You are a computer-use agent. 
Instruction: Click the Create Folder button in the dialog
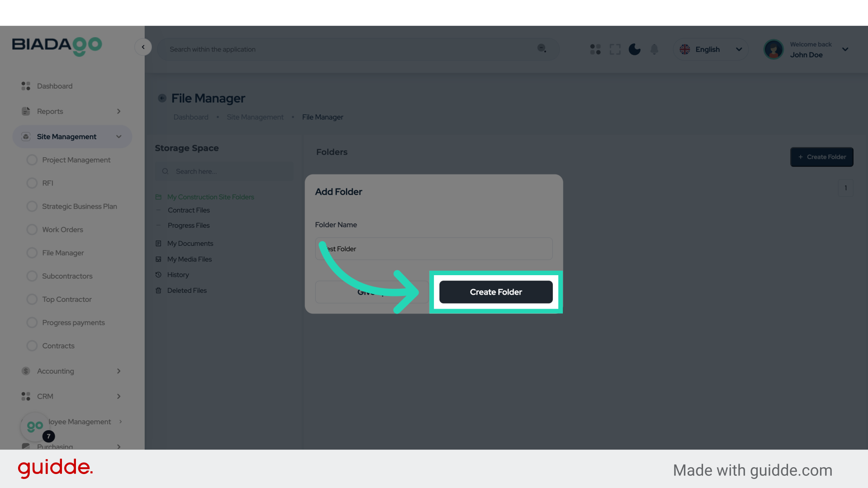495,292
